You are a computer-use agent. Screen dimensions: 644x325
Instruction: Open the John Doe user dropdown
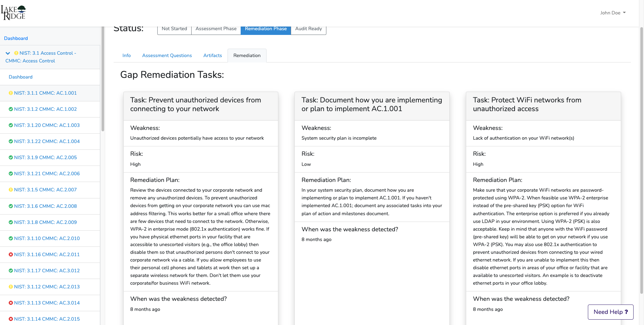[x=613, y=13]
